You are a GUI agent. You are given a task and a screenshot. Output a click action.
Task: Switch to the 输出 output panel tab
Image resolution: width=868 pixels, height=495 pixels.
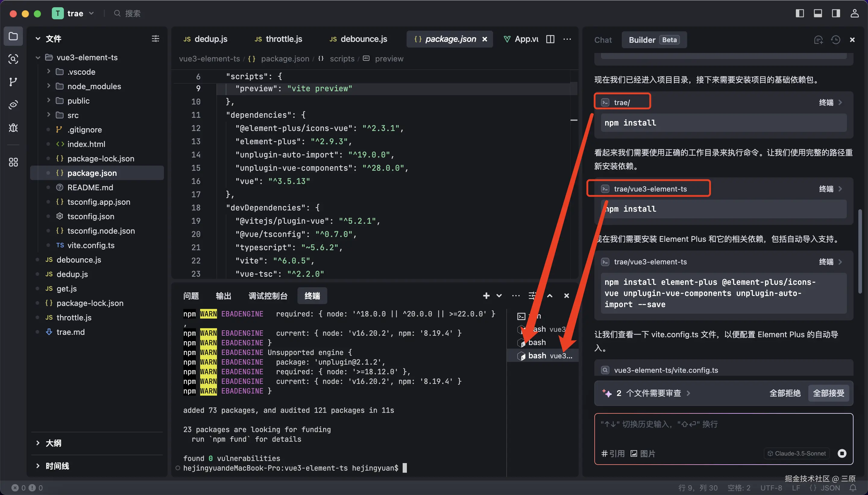tap(223, 296)
